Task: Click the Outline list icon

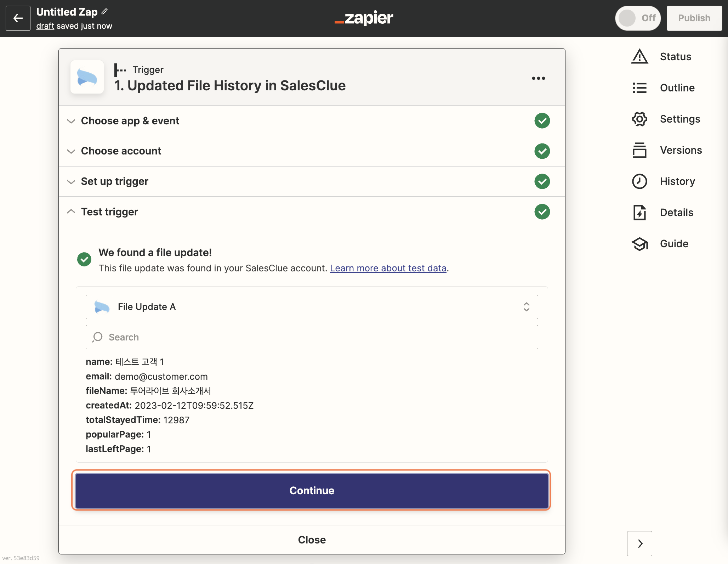Action: click(639, 88)
